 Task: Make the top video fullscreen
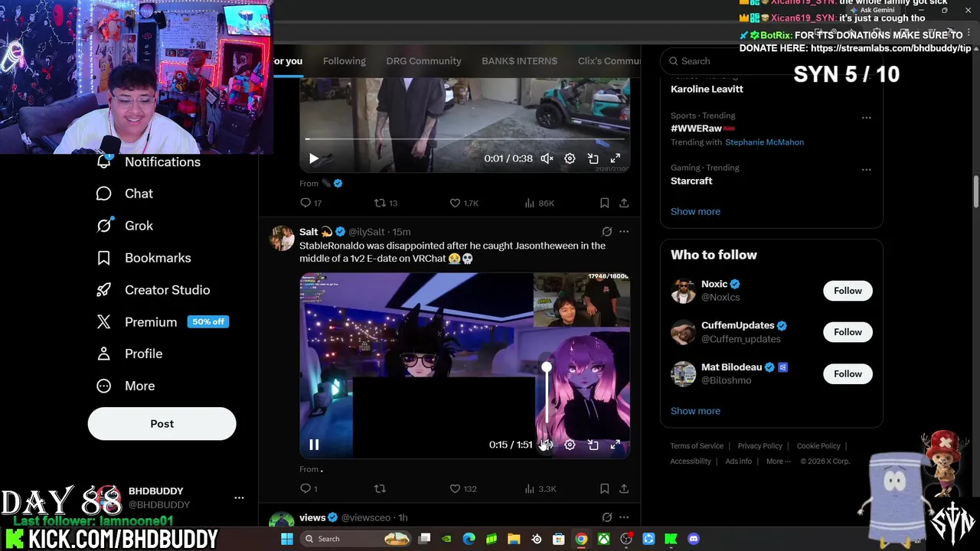pyautogui.click(x=615, y=158)
